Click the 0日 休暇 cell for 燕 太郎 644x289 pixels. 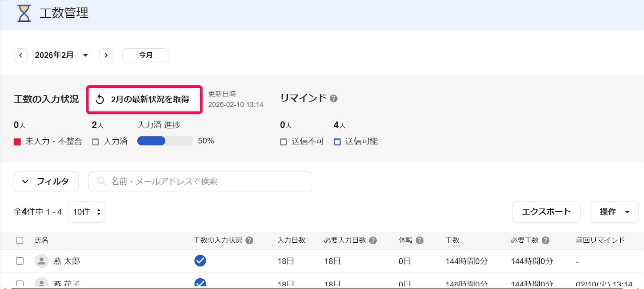(405, 261)
